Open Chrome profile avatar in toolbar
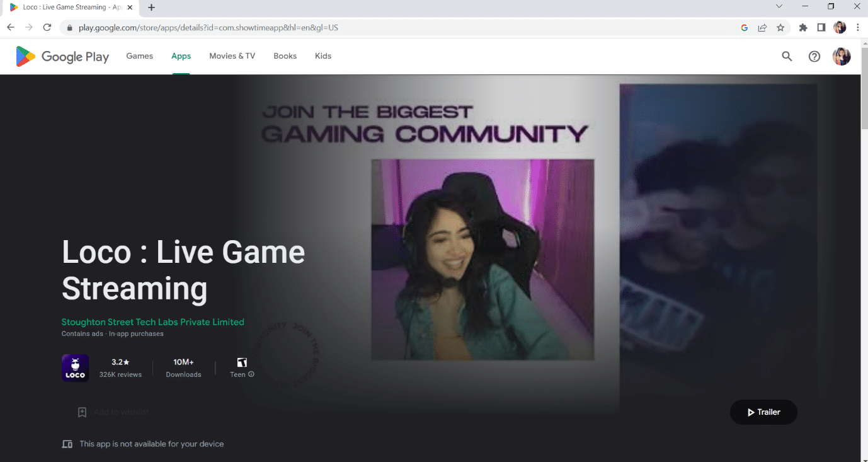868x462 pixels. point(840,28)
